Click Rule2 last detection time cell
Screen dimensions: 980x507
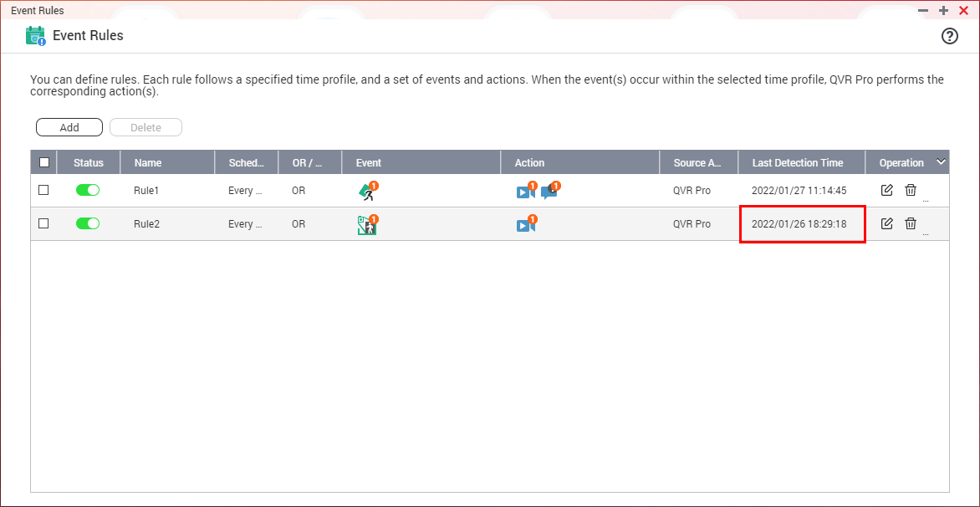pos(799,224)
